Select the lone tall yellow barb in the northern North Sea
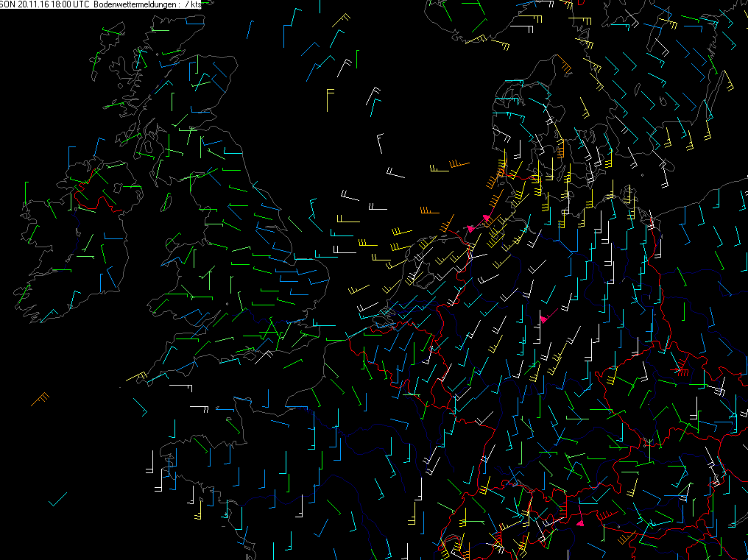 (330, 100)
